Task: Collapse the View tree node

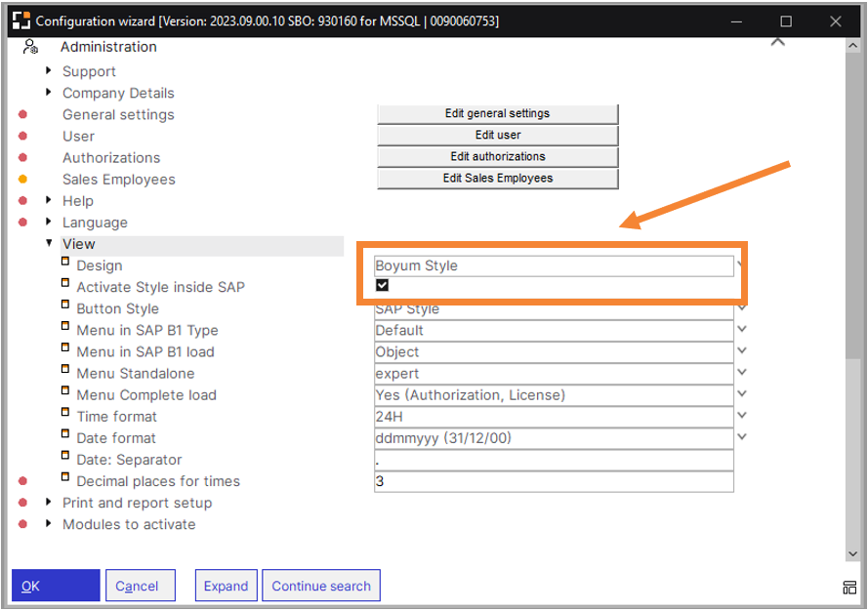Action: tap(49, 243)
